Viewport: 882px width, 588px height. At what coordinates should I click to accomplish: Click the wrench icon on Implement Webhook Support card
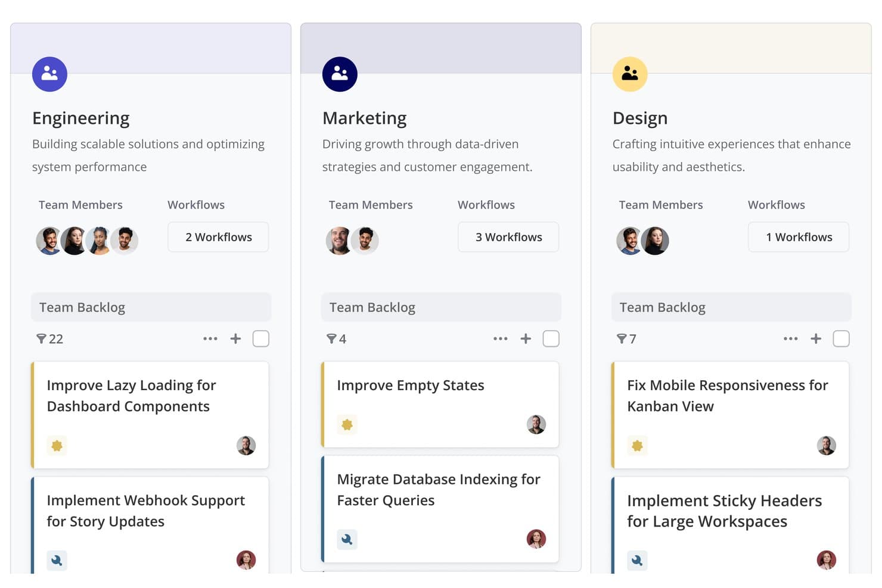(x=57, y=560)
